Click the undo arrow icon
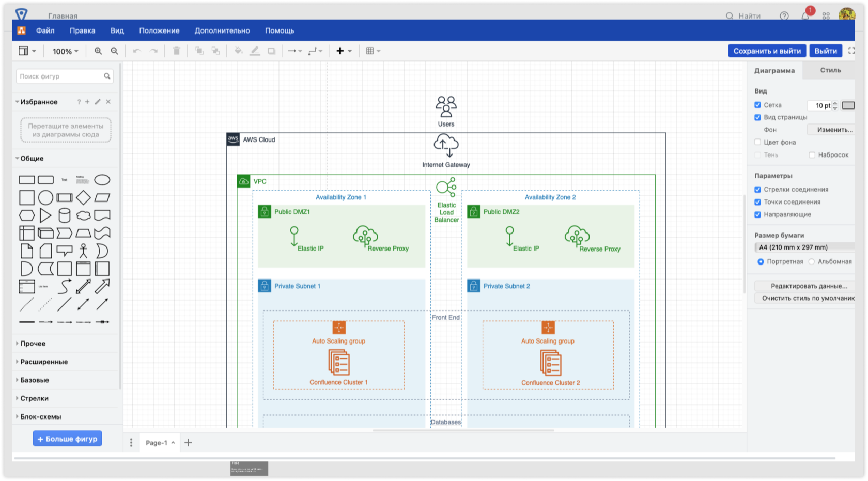 [137, 51]
